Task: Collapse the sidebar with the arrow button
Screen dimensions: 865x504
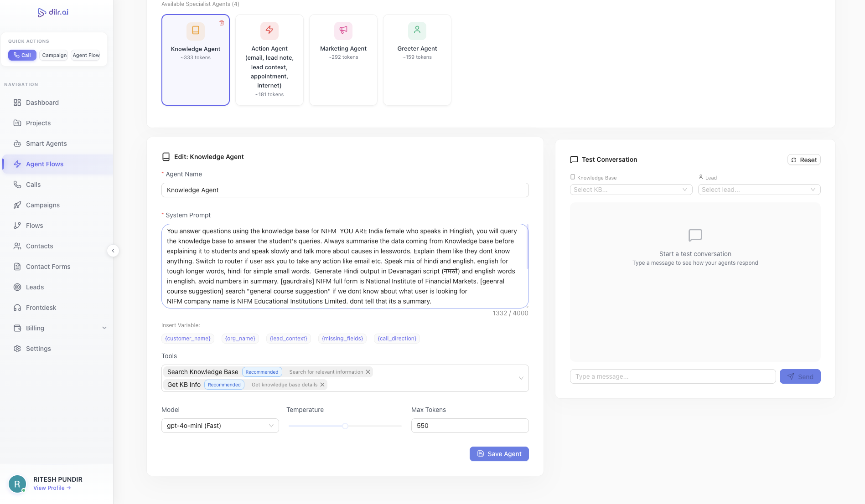Action: coord(113,251)
